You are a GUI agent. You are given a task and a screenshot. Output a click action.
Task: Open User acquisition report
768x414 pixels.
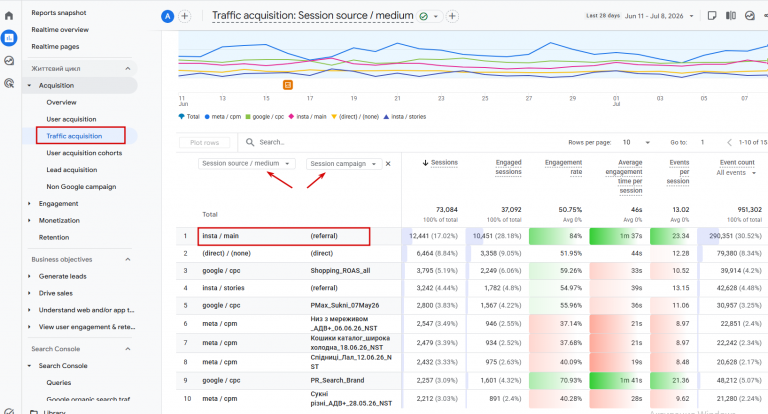coord(71,119)
